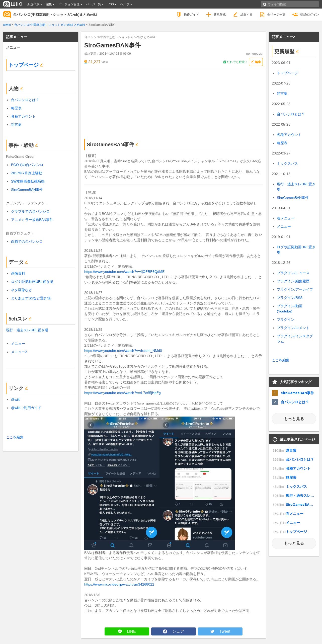Open the ヘルプ dropdown menu
The height and width of the screenshot is (644, 322).
coord(126,4)
